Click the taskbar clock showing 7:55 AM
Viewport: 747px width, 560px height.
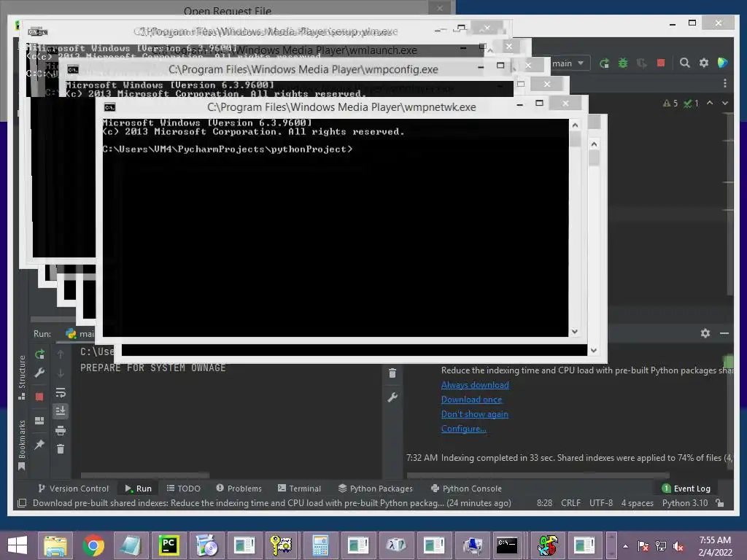click(x=715, y=545)
